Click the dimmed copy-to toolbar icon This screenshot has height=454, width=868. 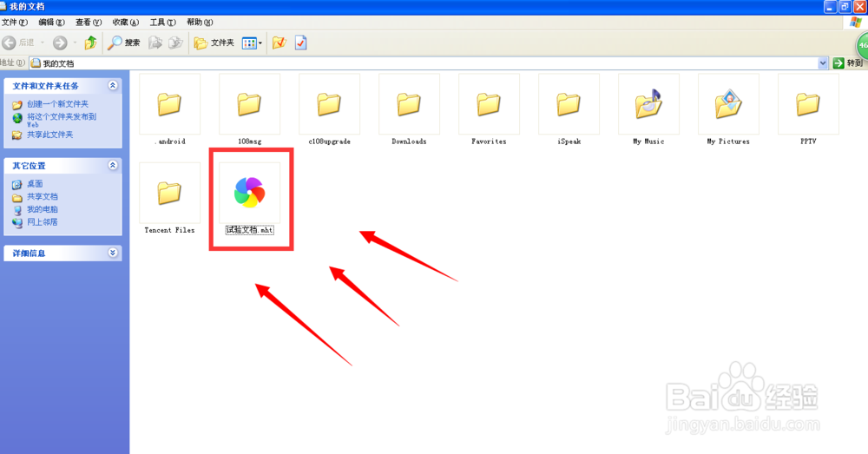click(175, 43)
